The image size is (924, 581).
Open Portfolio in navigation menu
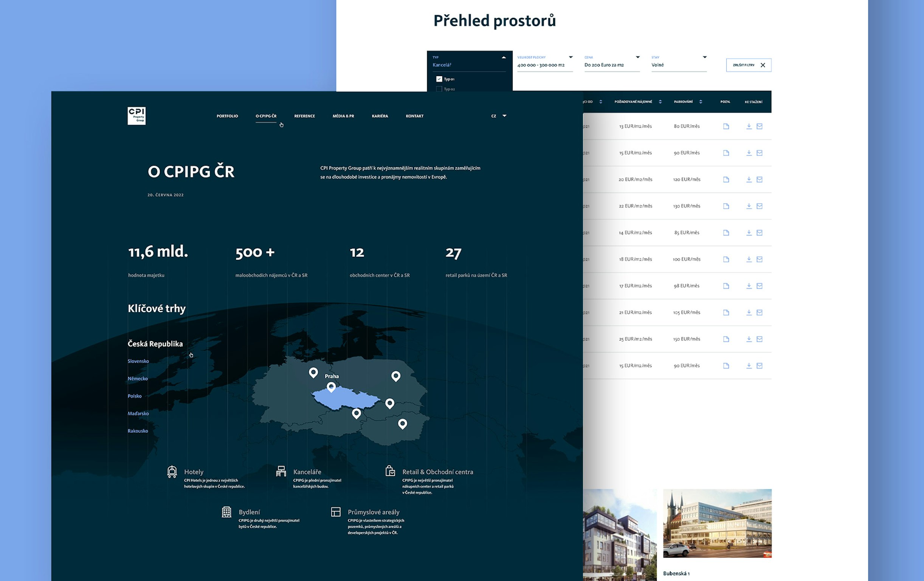(x=227, y=116)
